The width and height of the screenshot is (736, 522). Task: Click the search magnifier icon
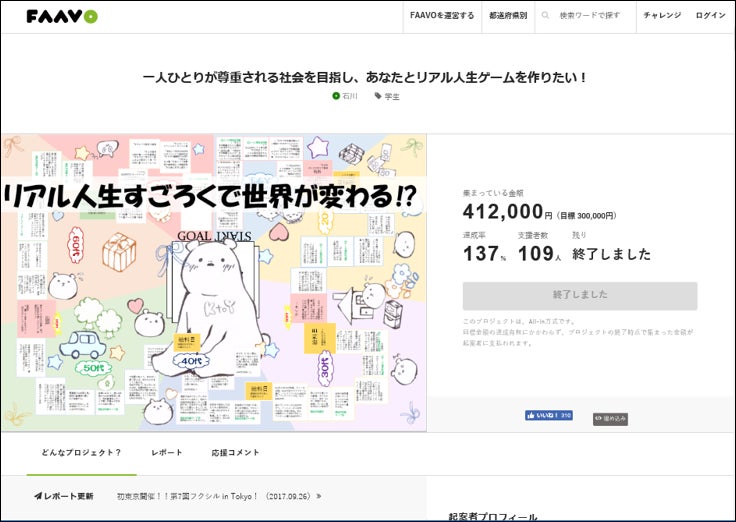click(x=545, y=16)
